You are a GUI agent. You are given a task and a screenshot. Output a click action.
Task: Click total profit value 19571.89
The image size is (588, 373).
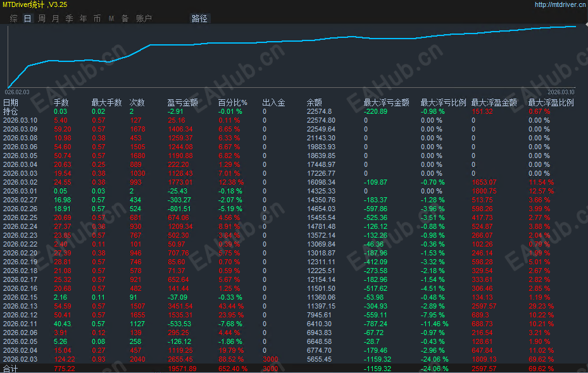tap(182, 369)
